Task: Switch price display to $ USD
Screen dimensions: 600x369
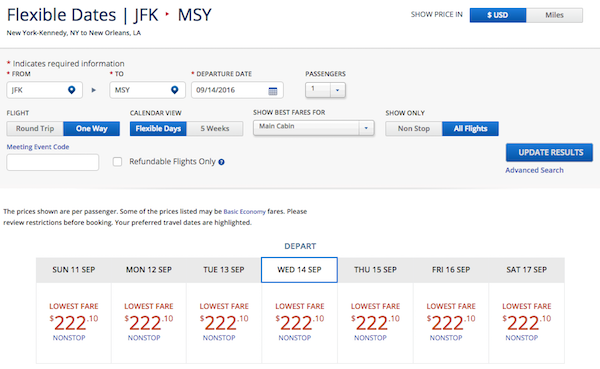Action: pos(498,15)
